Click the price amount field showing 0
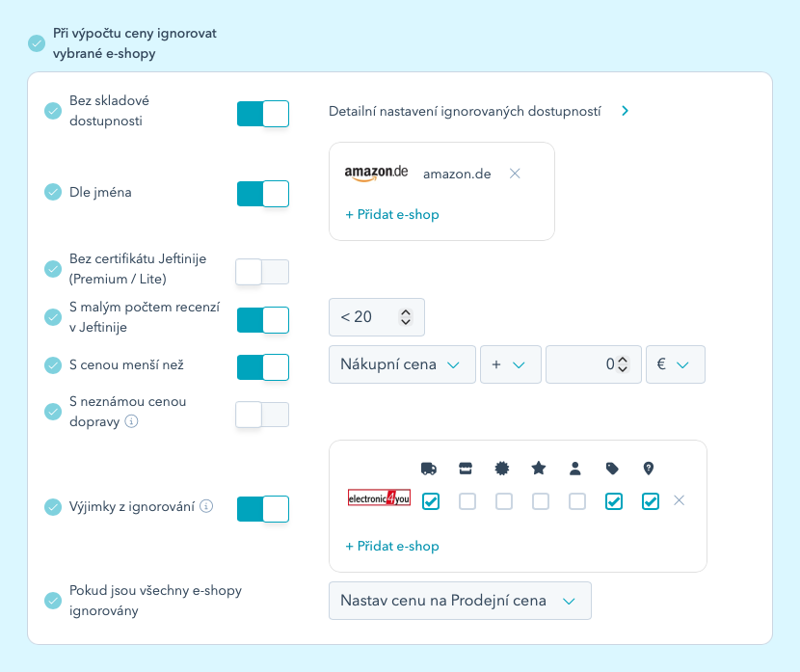Screen dimensions: 800x672 tap(594, 364)
